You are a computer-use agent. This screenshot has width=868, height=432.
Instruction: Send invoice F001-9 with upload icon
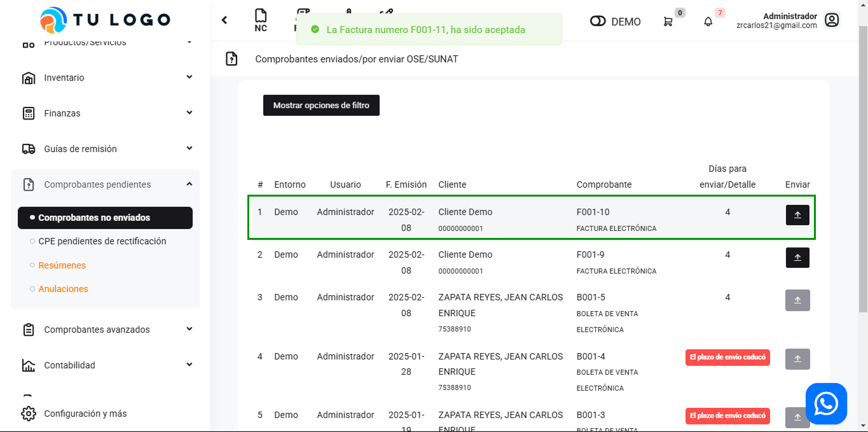[797, 258]
